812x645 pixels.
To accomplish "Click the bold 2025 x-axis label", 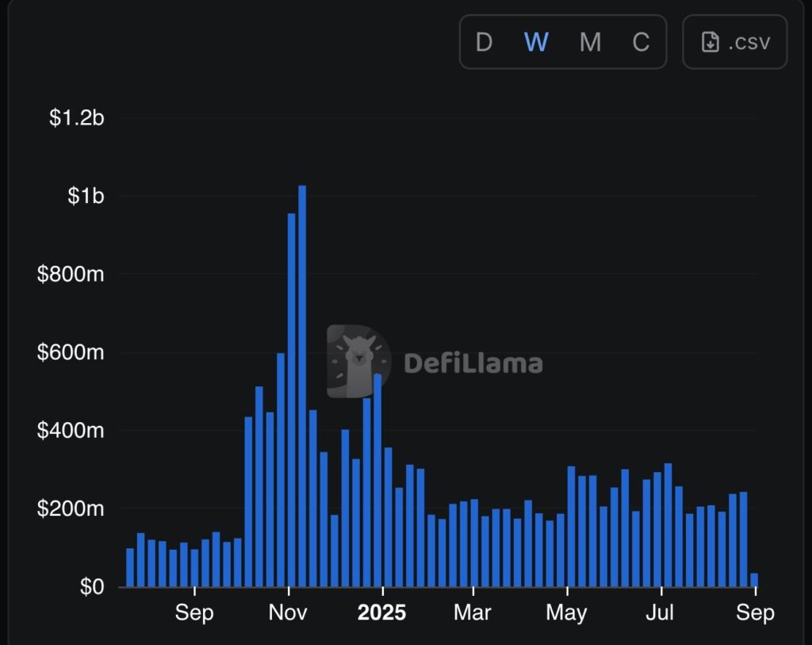I will pos(381,613).
